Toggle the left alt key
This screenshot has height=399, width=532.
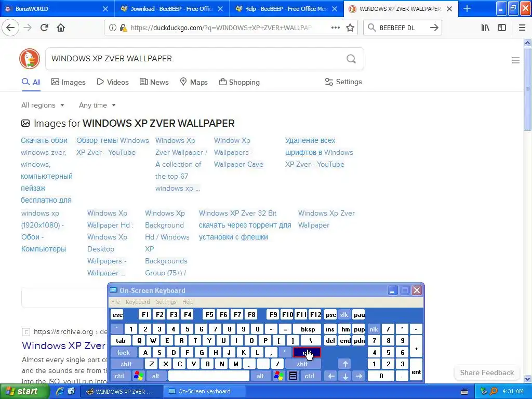click(156, 376)
